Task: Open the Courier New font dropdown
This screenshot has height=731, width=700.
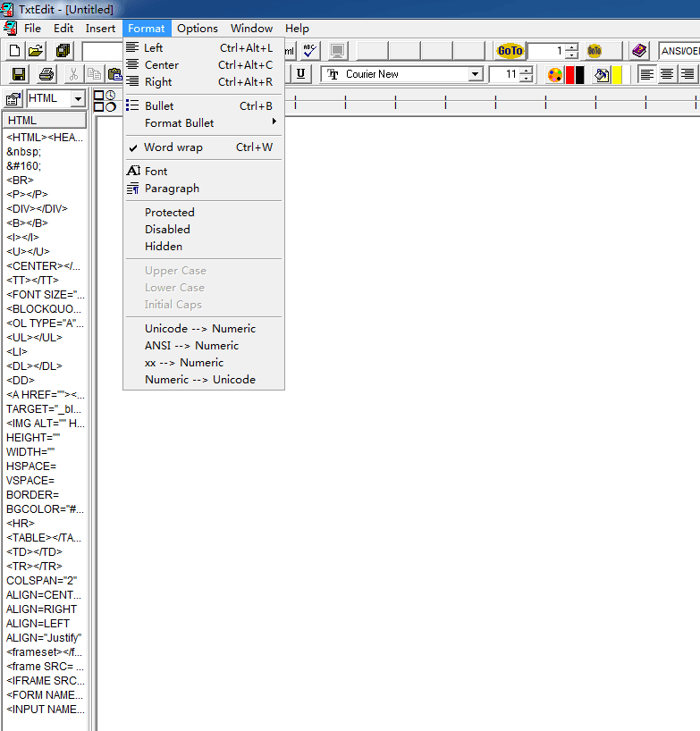Action: coord(475,74)
